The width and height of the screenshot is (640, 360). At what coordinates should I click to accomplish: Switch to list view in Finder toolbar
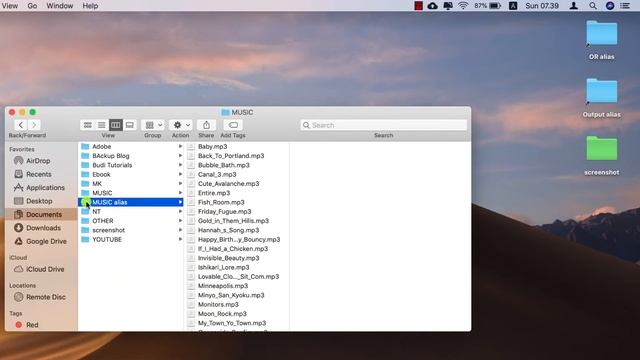click(102, 125)
